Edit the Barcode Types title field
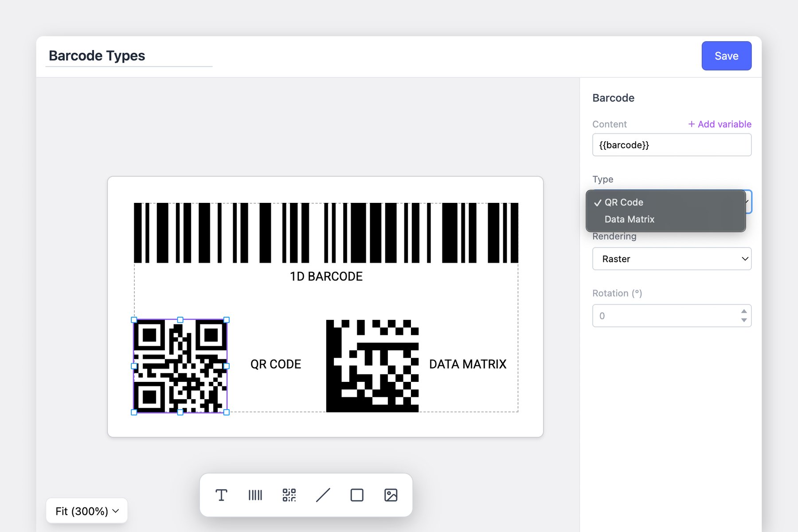Screen dimensions: 798x532 tap(129, 56)
